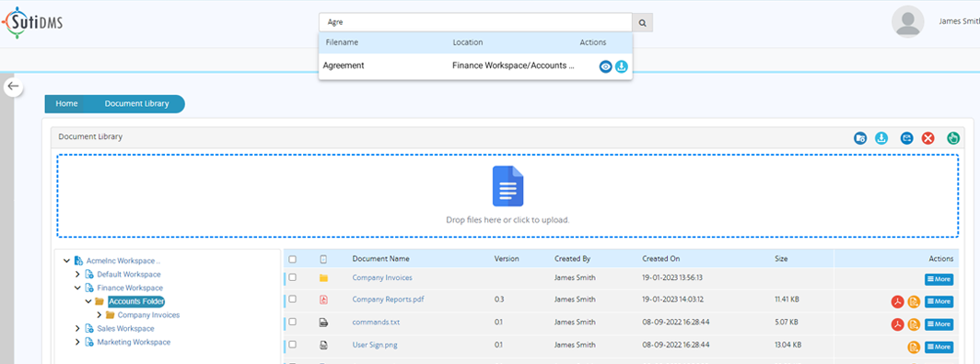Click the image file icon of User Sign.png
This screenshot has height=364, width=980.
click(324, 346)
